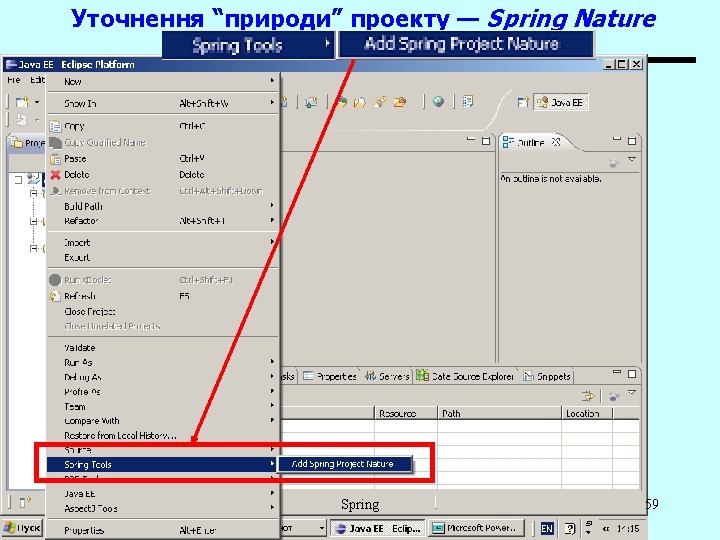720x540 pixels.
Task: Switch to the Properties tab
Action: coord(330,376)
